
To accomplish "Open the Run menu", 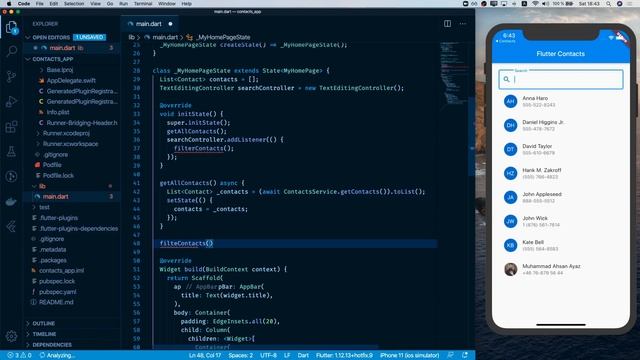I will pyautogui.click(x=123, y=4).
